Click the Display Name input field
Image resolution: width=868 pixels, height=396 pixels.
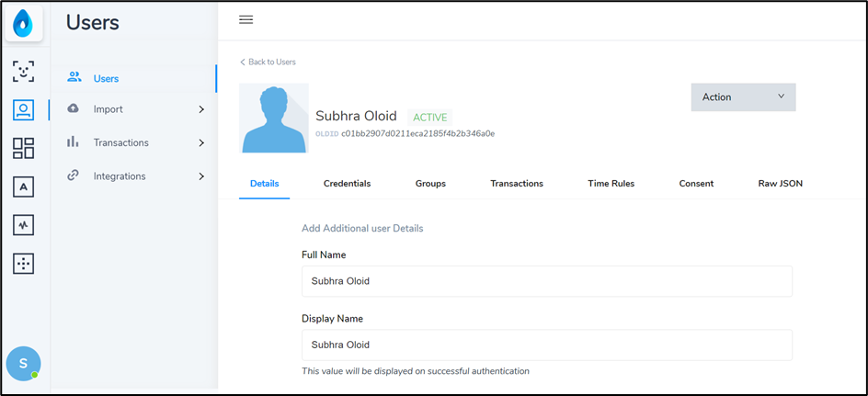(x=547, y=345)
